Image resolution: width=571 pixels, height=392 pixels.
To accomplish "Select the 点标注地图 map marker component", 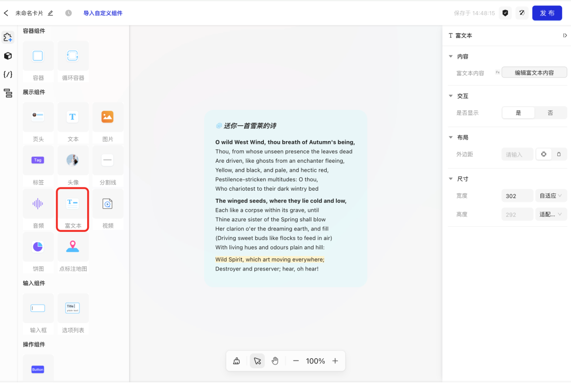I will (x=73, y=253).
